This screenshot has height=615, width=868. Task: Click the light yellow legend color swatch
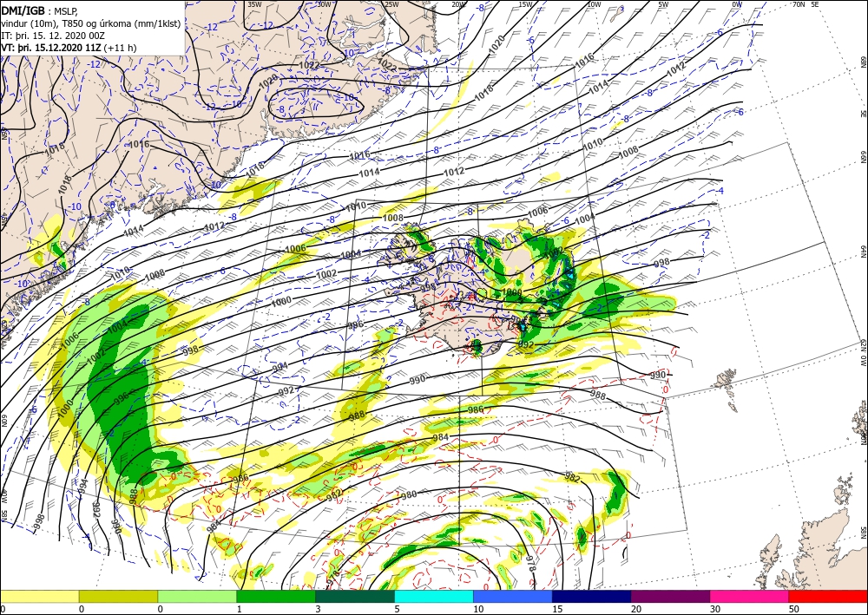click(x=39, y=596)
